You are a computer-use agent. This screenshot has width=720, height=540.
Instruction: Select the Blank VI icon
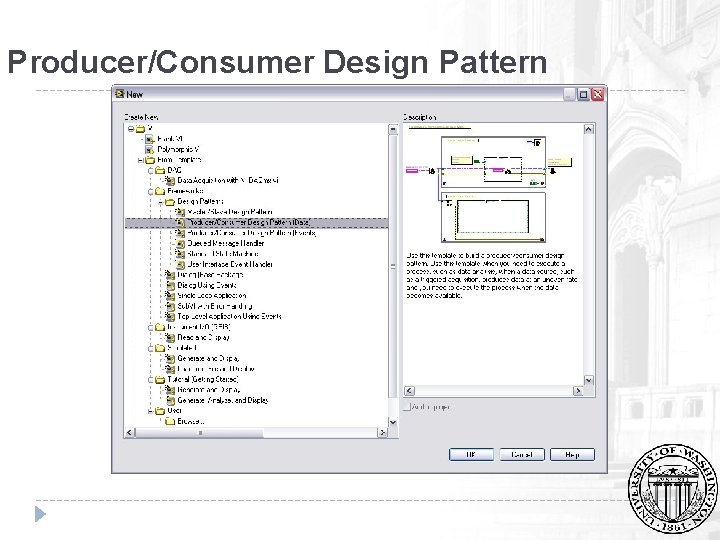tap(149, 139)
